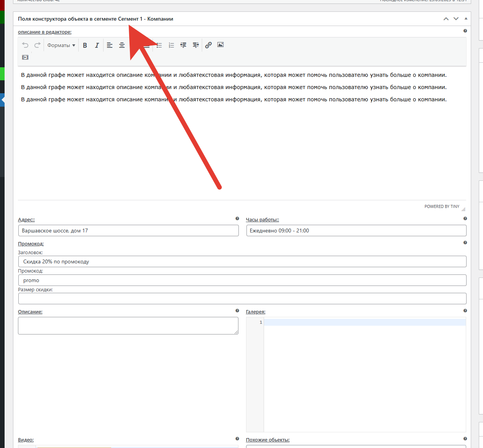483x448 pixels.
Task: Open the Форматы dropdown
Action: coord(61,45)
